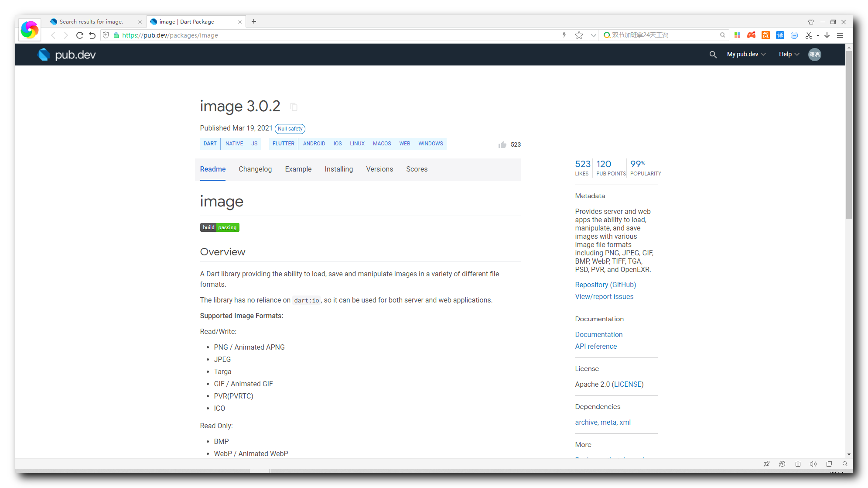
Task: Click the undo/restore arrow icon in toolbar
Action: click(x=92, y=35)
